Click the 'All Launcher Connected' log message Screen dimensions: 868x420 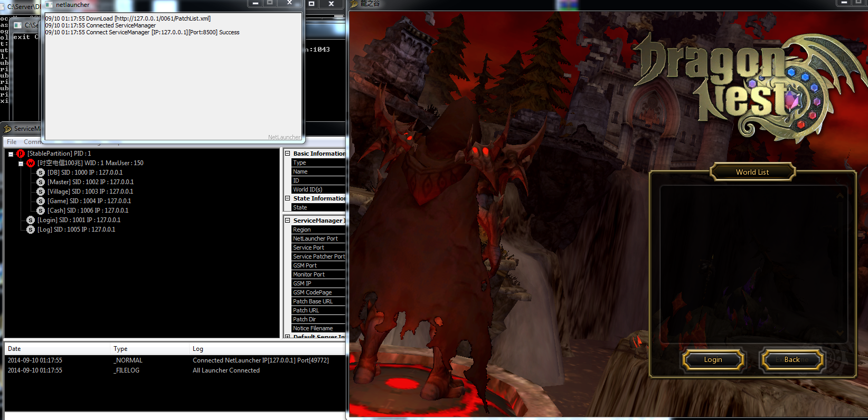click(x=226, y=370)
